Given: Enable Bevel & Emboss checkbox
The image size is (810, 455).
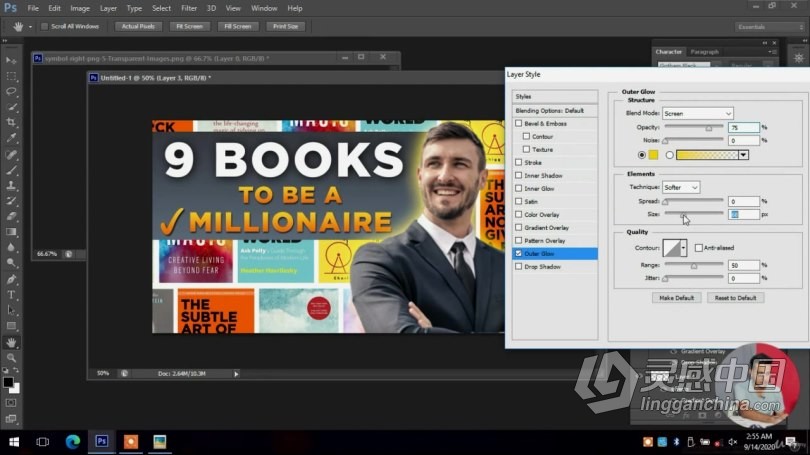Looking at the screenshot, I should point(519,123).
